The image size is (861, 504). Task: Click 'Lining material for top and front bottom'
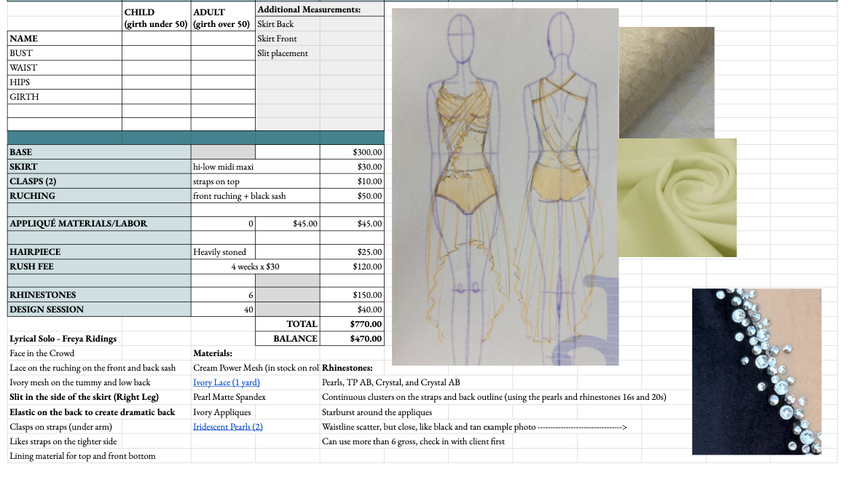[82, 456]
